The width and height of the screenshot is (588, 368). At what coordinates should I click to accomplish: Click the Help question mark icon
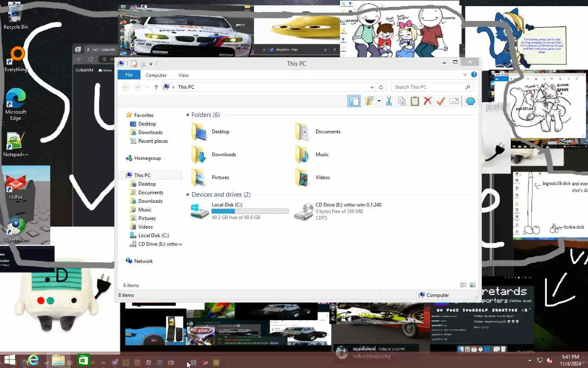pos(474,74)
